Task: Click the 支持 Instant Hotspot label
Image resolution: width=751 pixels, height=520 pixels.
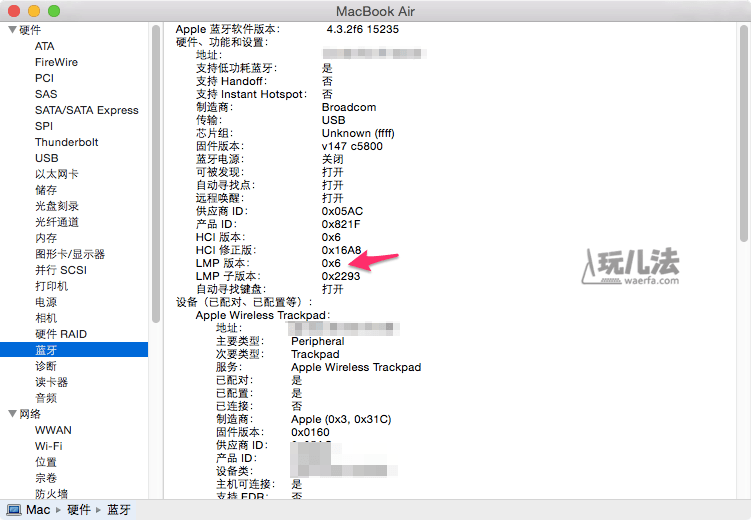Action: 251,94
